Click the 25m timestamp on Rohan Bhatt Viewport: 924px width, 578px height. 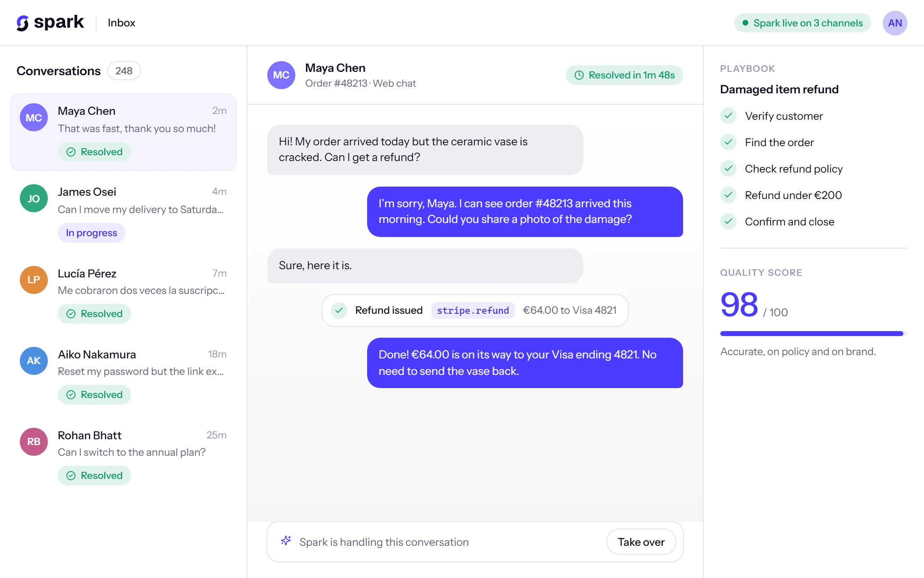click(x=217, y=435)
